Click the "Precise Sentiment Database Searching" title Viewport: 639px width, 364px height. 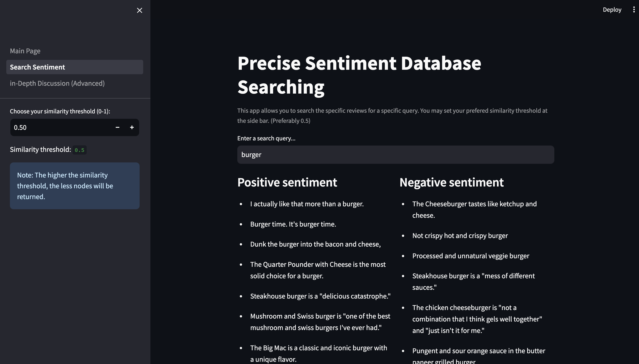coord(359,75)
